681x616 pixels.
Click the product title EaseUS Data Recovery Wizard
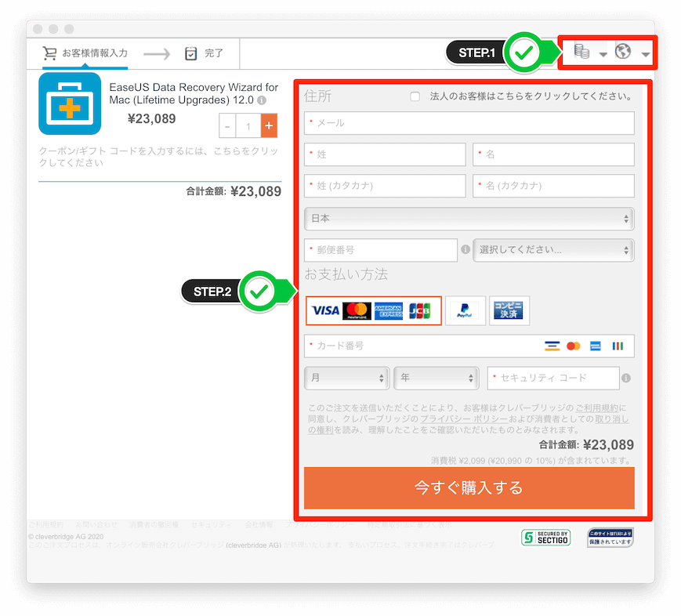194,93
